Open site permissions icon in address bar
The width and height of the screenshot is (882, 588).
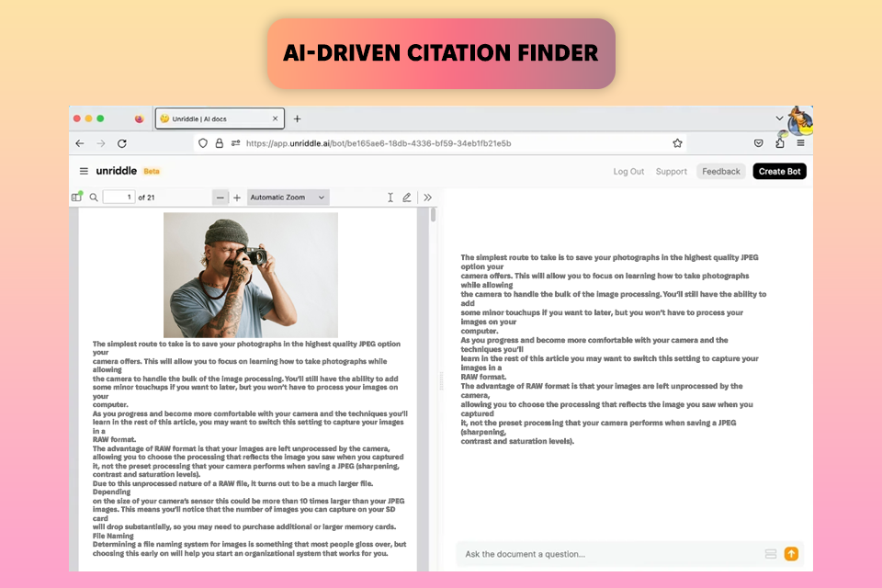(236, 143)
